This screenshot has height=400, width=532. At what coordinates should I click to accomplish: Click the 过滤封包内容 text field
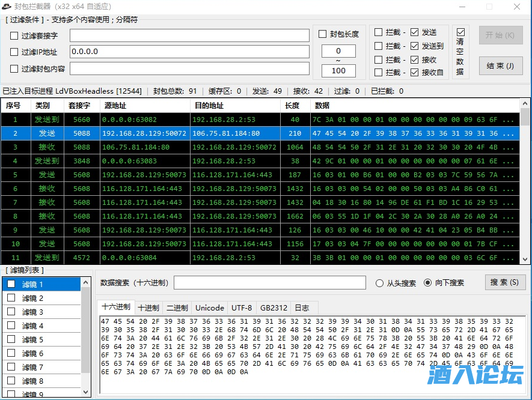[189, 68]
